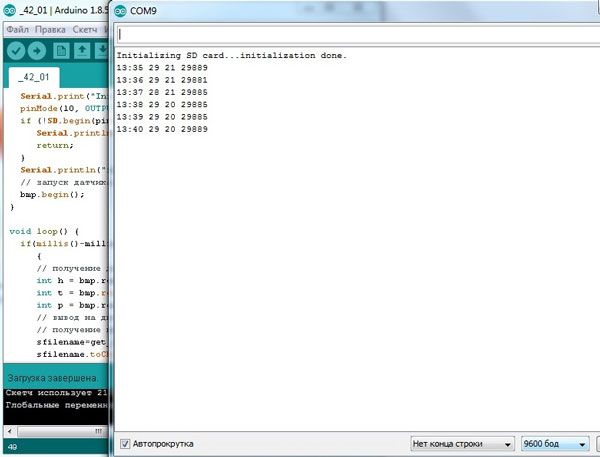600x457 pixels.
Task: Click the Open sketch up-arrow icon
Action: [82, 51]
